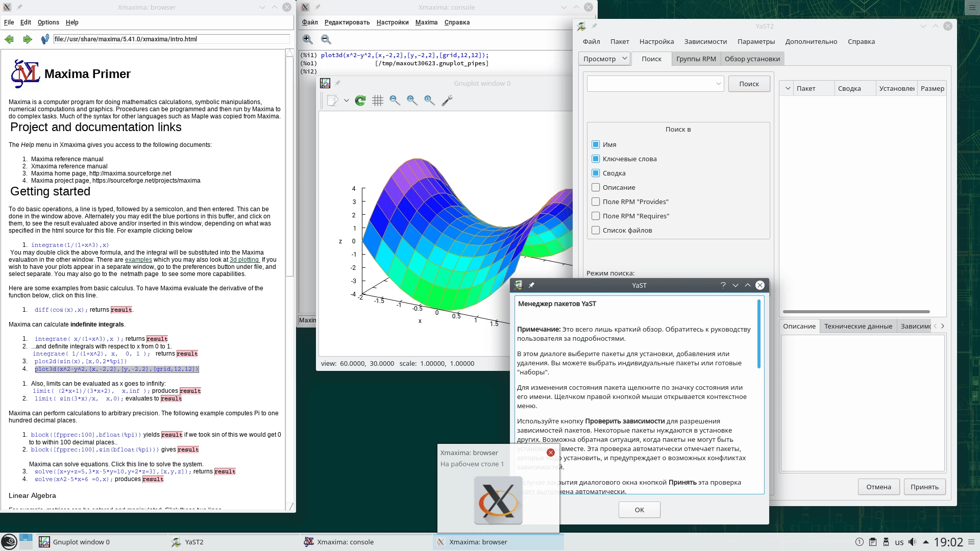Image resolution: width=980 pixels, height=551 pixels.
Task: Enable the Список файлов checkbox
Action: pos(596,230)
